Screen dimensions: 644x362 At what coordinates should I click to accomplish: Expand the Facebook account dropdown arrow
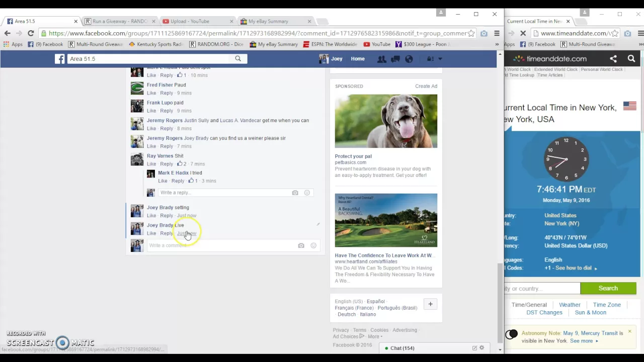click(x=440, y=59)
